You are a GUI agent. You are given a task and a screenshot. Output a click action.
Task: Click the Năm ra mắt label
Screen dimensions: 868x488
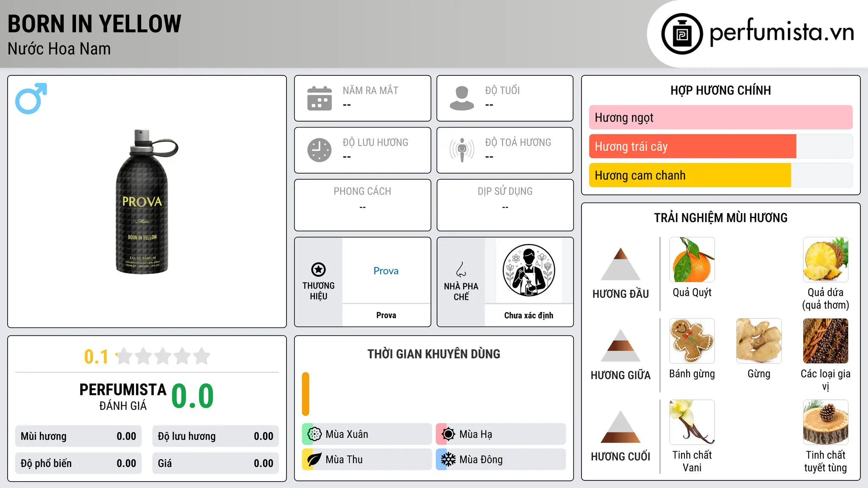pos(370,90)
